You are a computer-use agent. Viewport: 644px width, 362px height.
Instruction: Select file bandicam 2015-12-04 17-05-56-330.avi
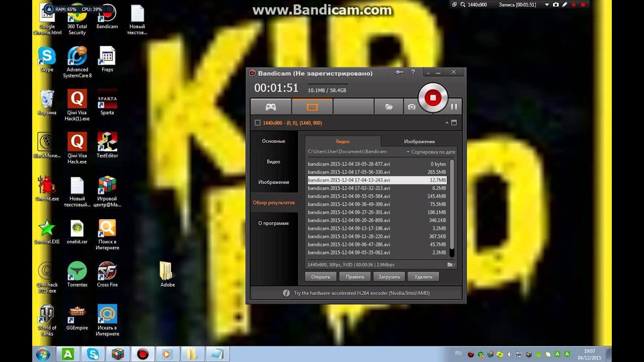377,172
